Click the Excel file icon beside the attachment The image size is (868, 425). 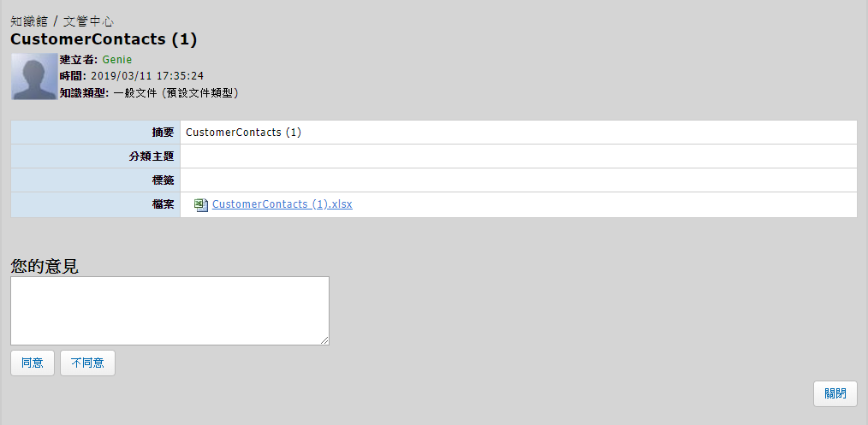click(x=201, y=204)
